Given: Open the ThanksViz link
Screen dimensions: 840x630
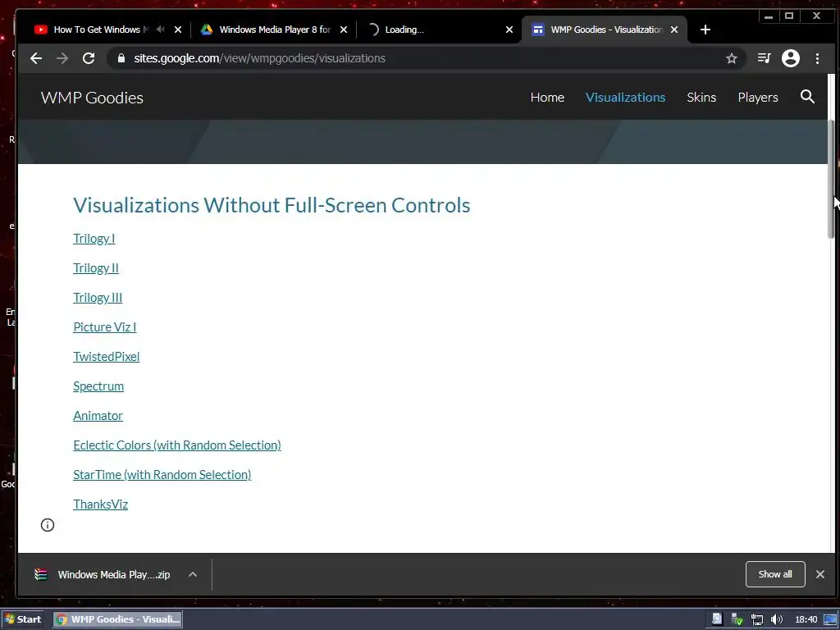Looking at the screenshot, I should click(100, 504).
